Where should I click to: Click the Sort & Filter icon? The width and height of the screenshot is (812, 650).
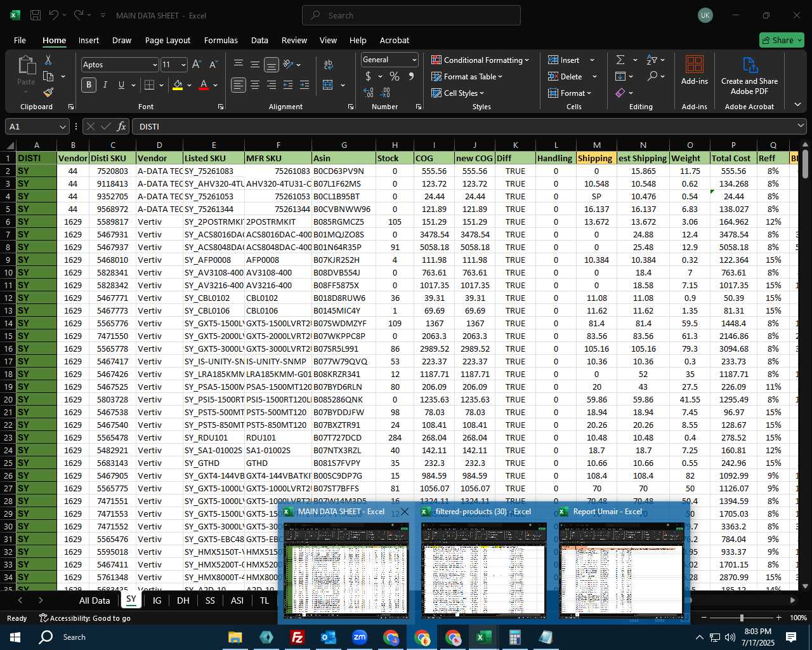652,60
